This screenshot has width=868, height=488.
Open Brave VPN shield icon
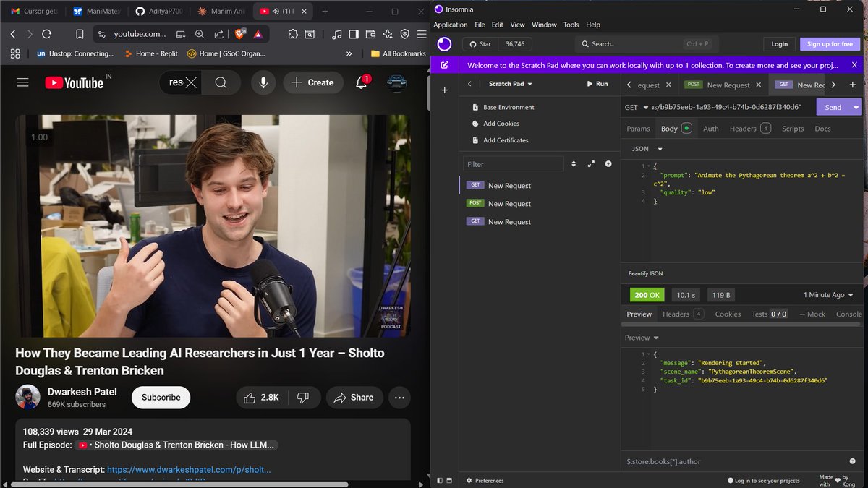pos(404,34)
